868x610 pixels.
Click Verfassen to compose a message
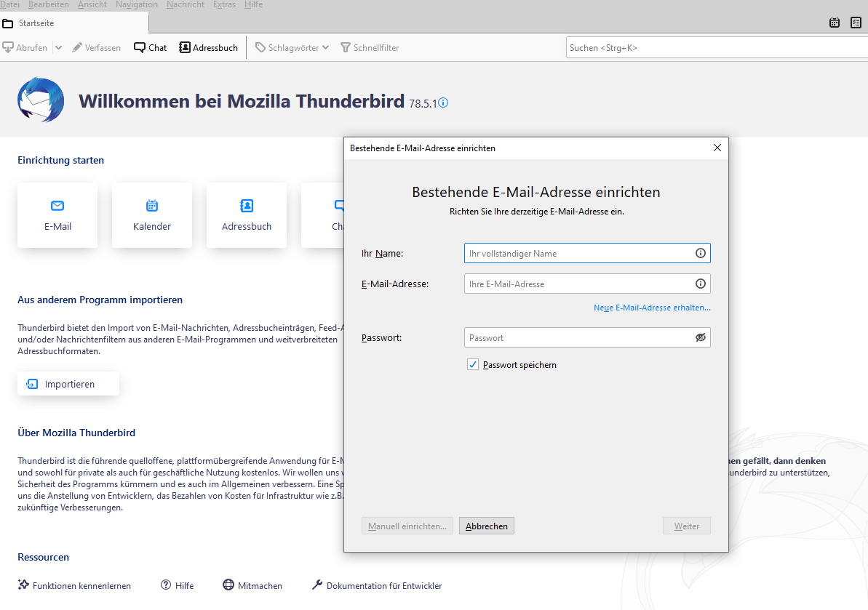tap(96, 47)
